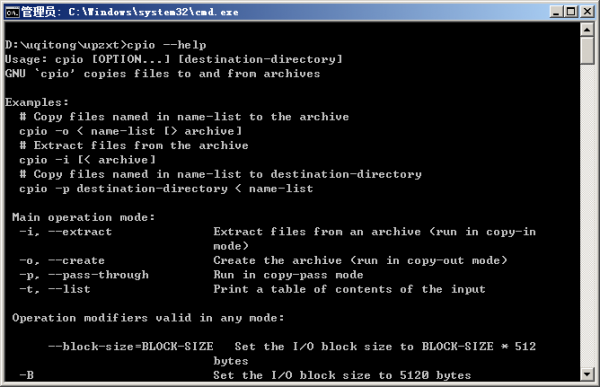
Task: Close the cmd.exe window
Action: (x=587, y=12)
